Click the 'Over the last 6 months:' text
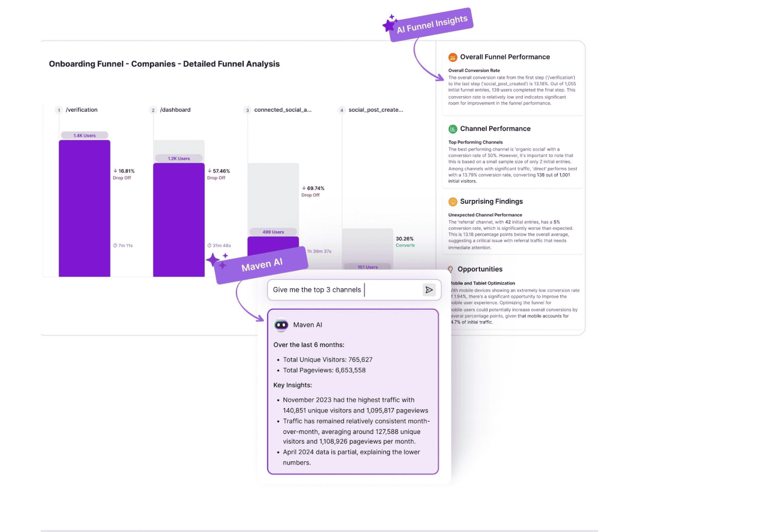The image size is (776, 532). coord(309,345)
